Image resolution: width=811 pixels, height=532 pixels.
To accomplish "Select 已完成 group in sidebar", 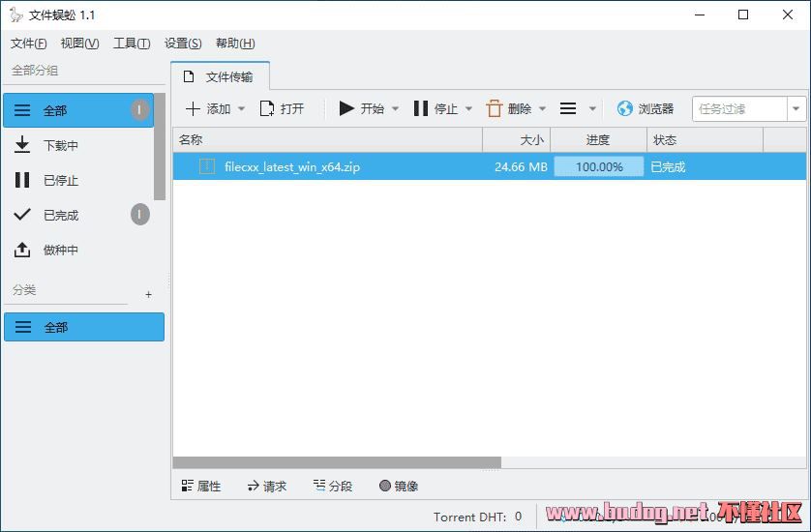I will [x=60, y=216].
